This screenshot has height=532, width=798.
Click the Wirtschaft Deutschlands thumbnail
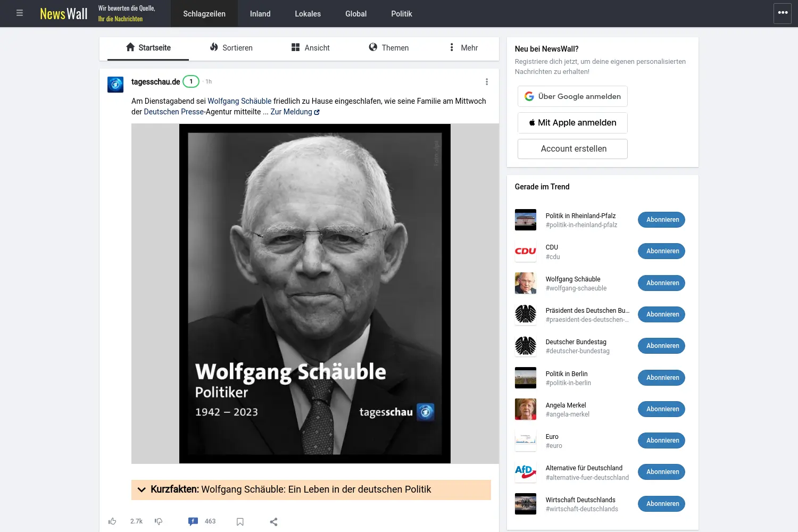point(526,504)
